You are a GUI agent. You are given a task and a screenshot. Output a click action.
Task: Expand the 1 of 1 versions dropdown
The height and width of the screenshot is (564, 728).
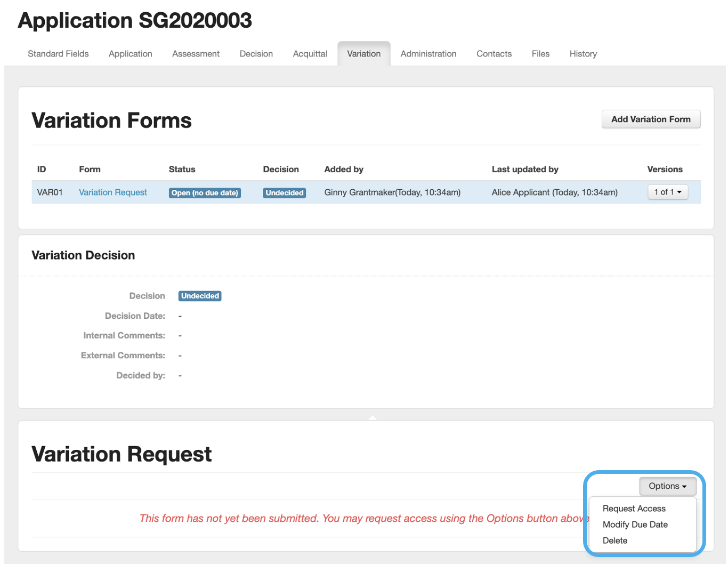coord(667,192)
